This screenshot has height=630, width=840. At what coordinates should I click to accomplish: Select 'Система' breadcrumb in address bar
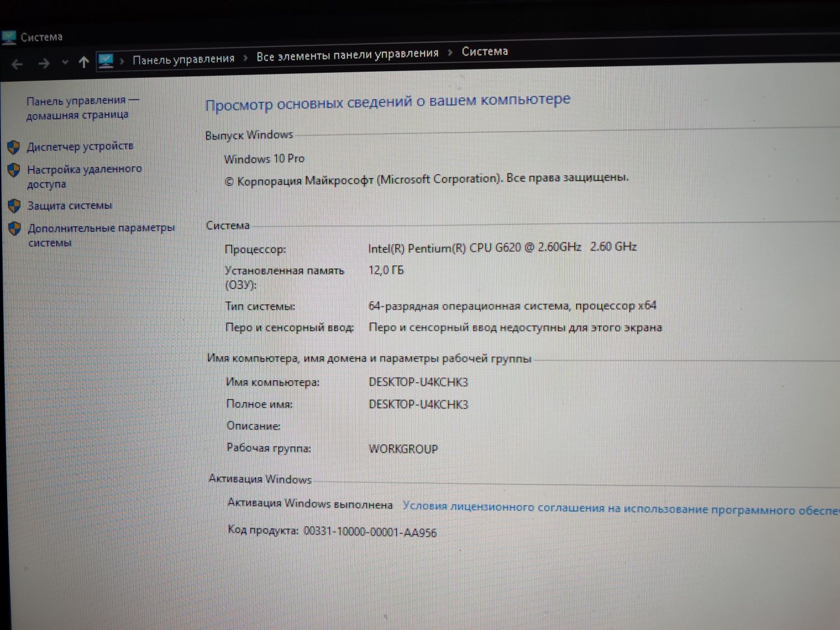click(x=485, y=52)
